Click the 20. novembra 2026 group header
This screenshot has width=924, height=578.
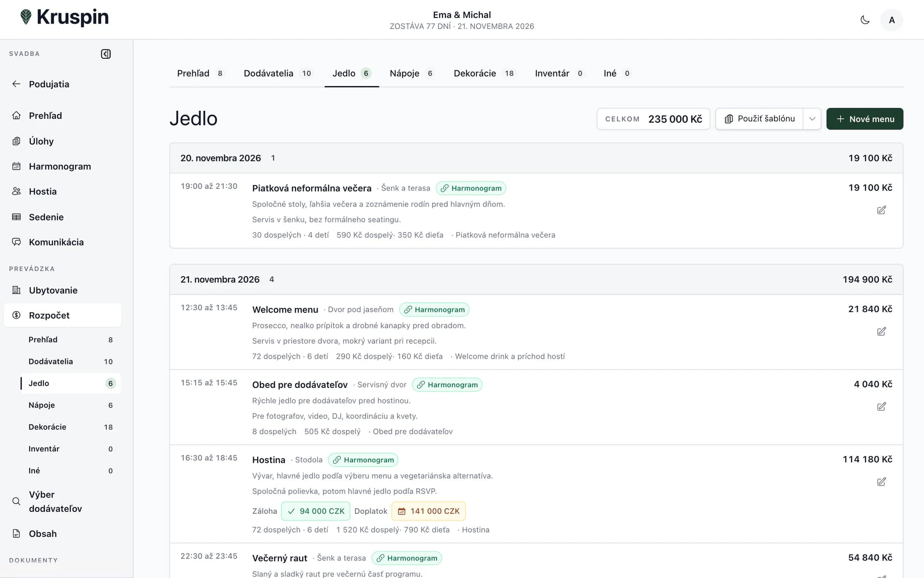536,158
